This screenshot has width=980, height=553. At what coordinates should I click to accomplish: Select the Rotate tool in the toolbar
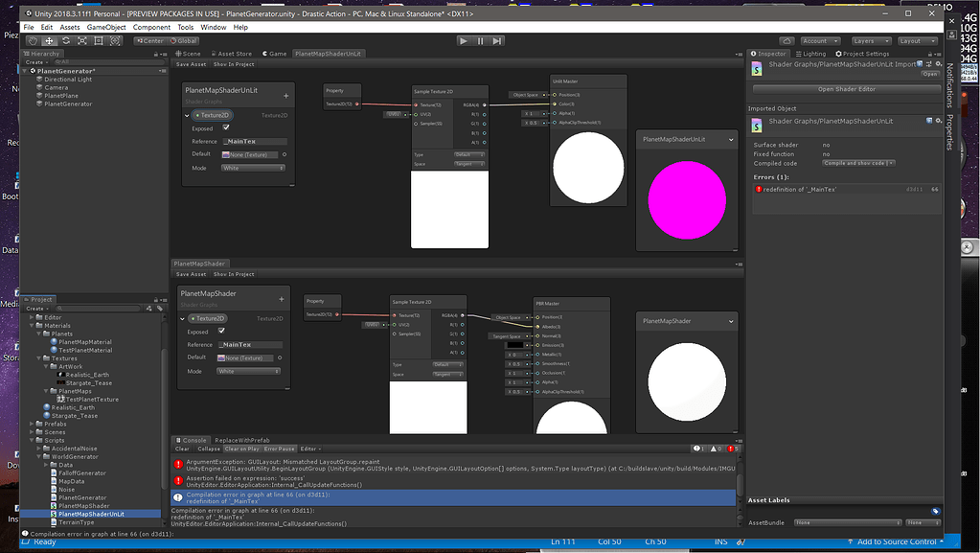pyautogui.click(x=66, y=40)
